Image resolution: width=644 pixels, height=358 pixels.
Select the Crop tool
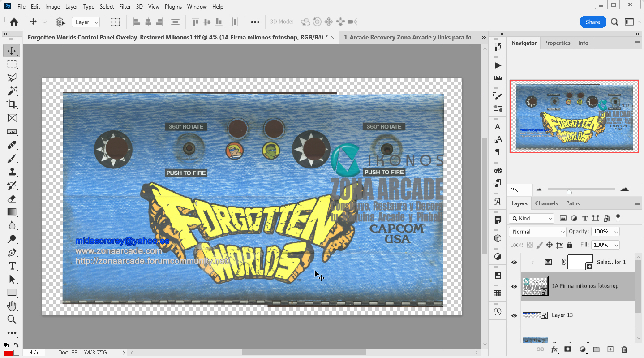pos(12,104)
